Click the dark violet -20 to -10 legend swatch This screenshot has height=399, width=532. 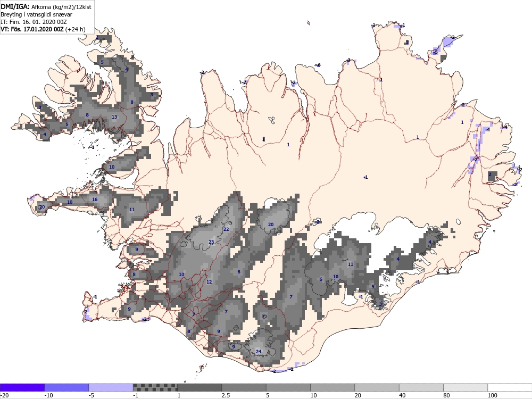pos(22,387)
